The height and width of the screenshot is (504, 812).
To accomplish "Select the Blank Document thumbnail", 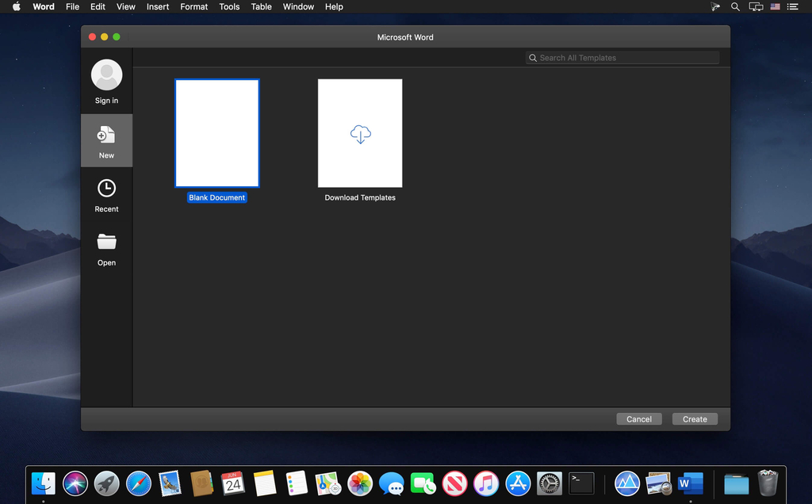I will click(216, 133).
